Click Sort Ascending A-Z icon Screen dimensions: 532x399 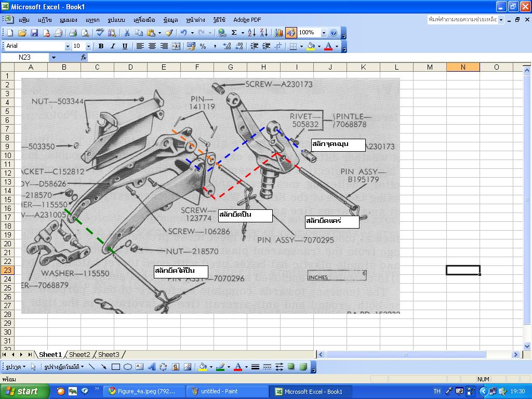click(x=251, y=33)
